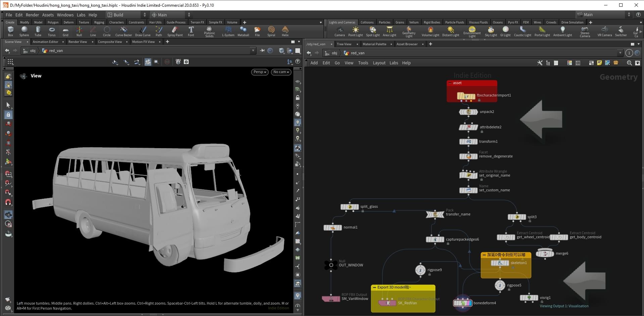Image resolution: width=644 pixels, height=316 pixels.
Task: Toggle the pin on the scene view path bar
Action: (x=262, y=51)
